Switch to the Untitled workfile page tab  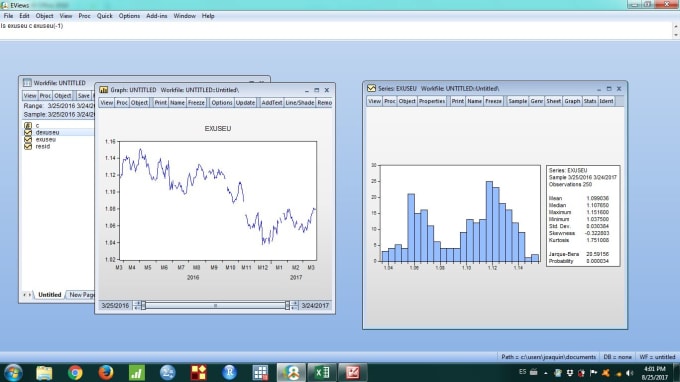point(49,294)
